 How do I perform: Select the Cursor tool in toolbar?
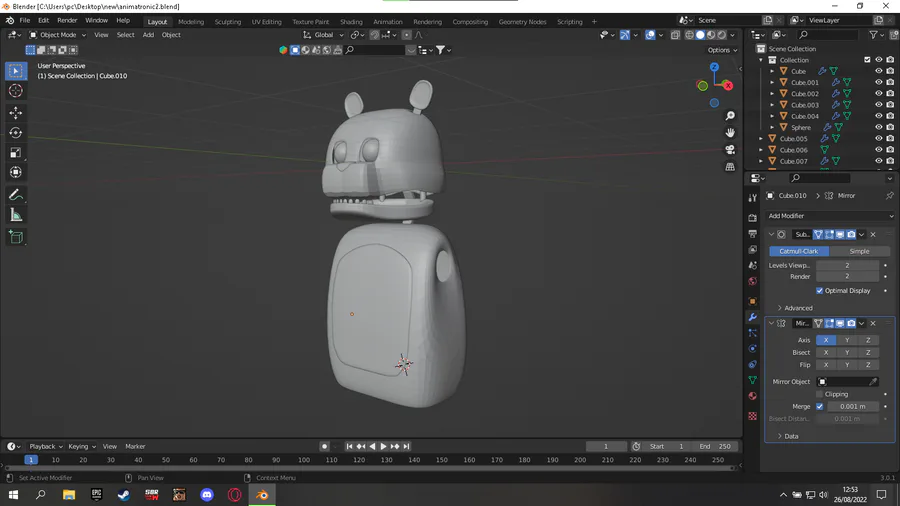coord(15,91)
